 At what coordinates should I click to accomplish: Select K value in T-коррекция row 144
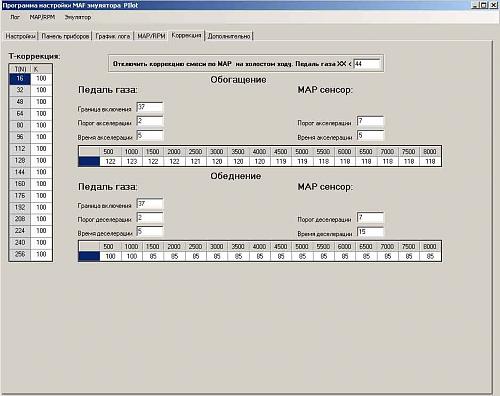point(41,172)
